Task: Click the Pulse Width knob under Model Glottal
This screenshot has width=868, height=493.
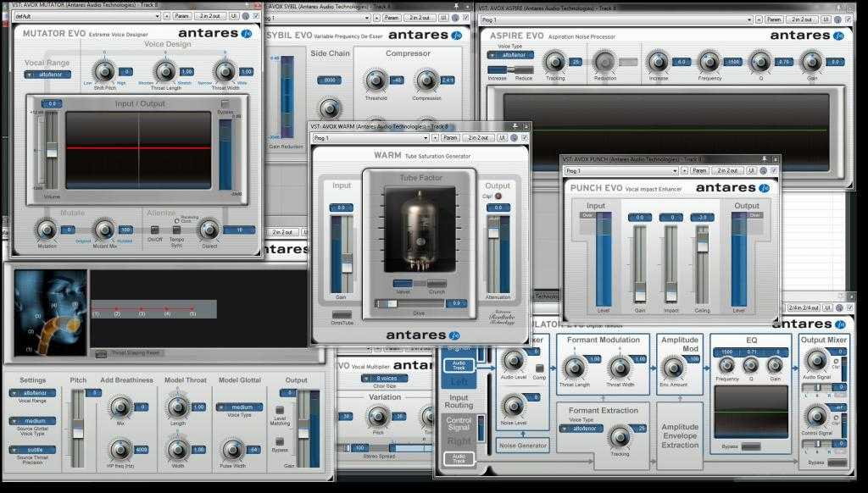Action: [x=229, y=449]
